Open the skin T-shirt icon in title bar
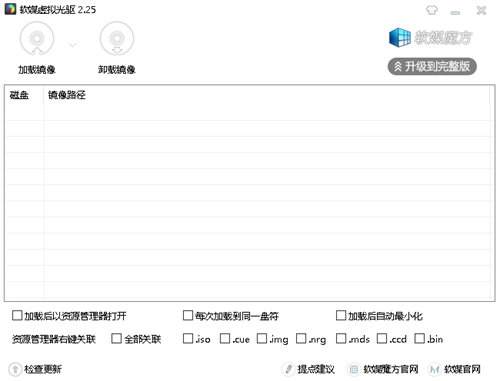The width and height of the screenshot is (500, 381). tap(432, 10)
